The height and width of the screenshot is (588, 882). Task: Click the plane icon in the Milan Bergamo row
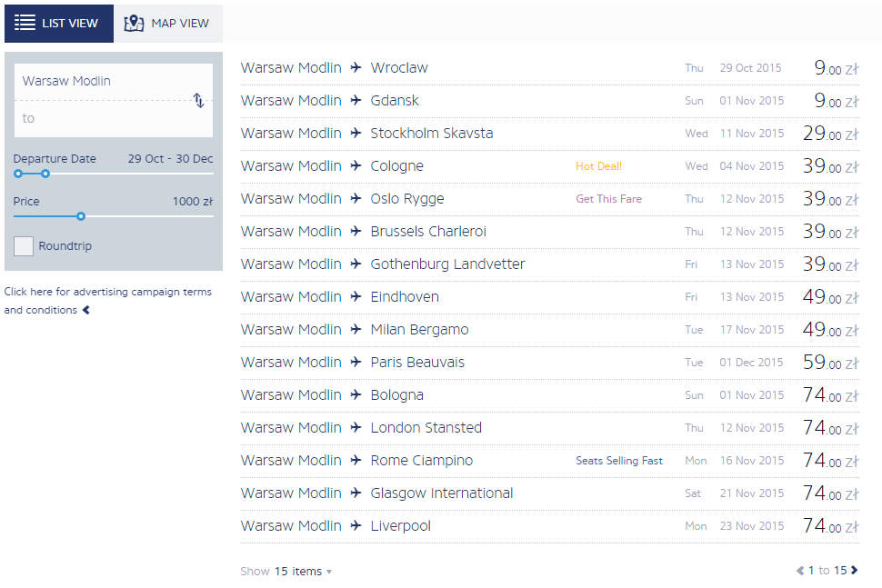(356, 329)
